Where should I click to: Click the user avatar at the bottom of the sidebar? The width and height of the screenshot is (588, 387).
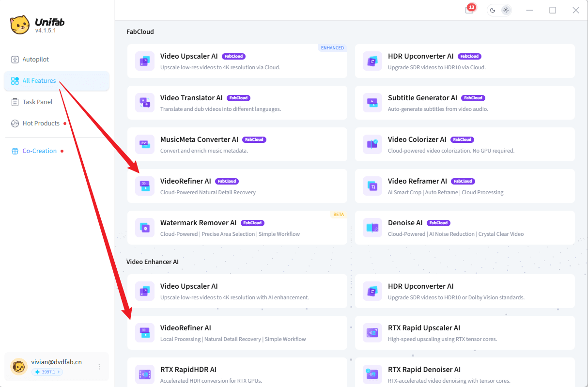[18, 367]
